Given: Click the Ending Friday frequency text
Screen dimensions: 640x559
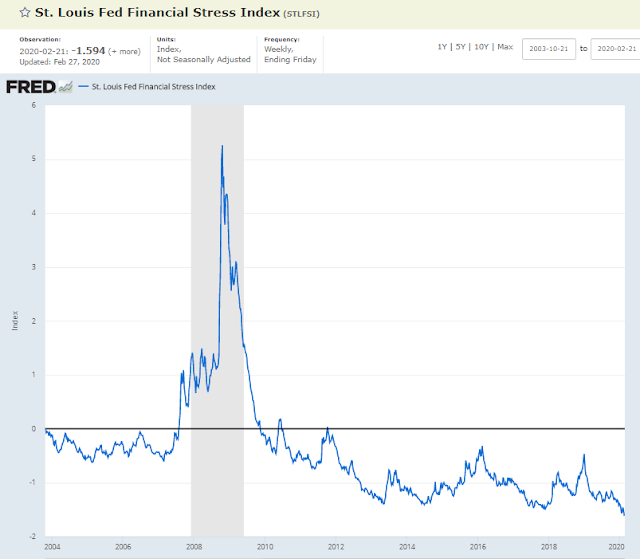Looking at the screenshot, I should (290, 60).
